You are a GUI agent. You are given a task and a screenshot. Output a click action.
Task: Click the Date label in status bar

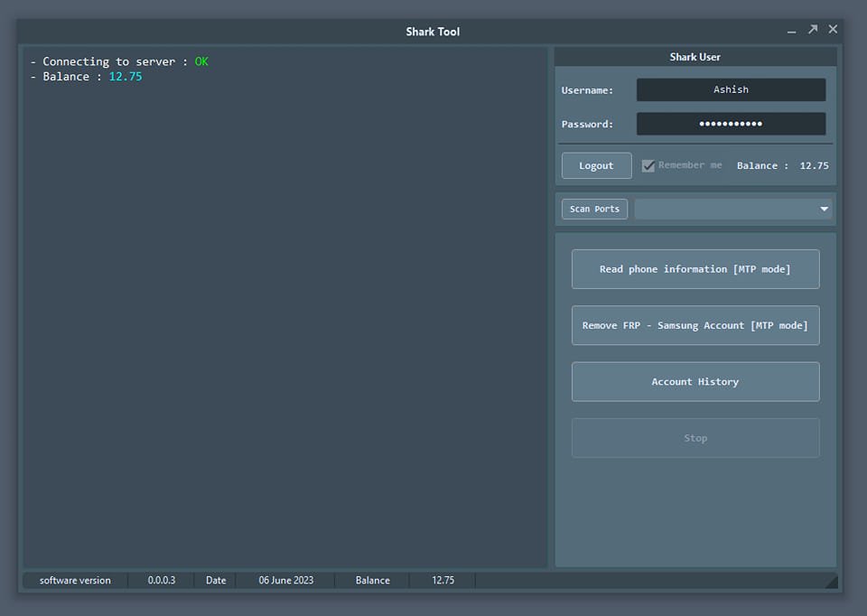click(x=216, y=580)
